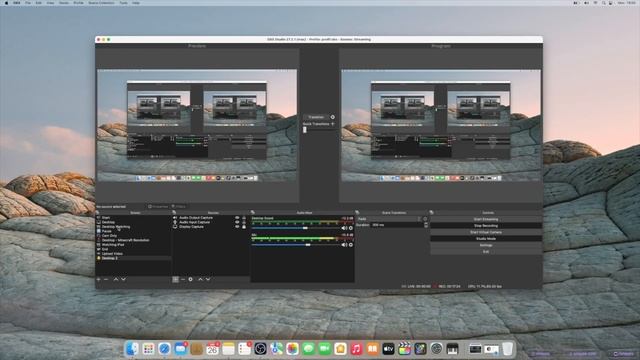Open the Scene Collection menu

[101, 3]
